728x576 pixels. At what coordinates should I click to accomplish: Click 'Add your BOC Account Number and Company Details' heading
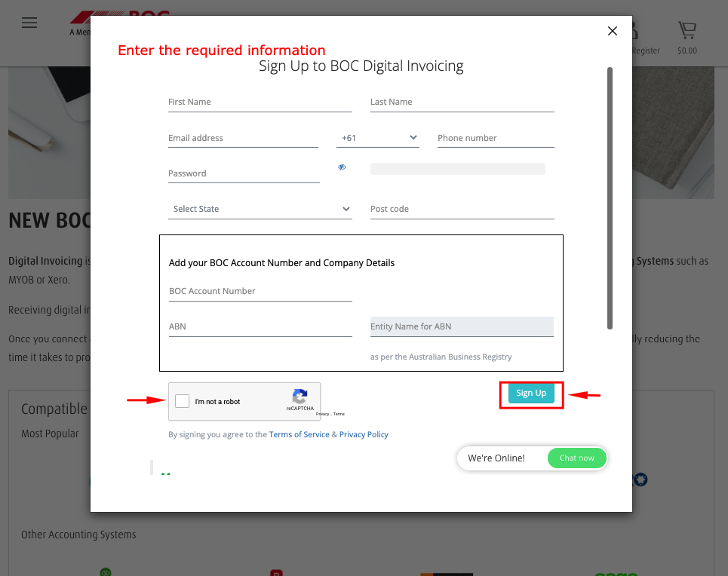point(282,263)
